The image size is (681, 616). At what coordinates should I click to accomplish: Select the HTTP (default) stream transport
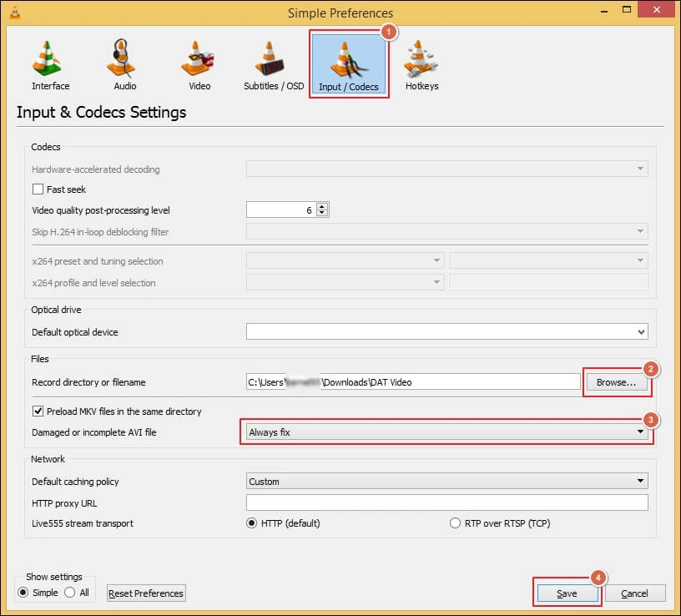coord(251,523)
